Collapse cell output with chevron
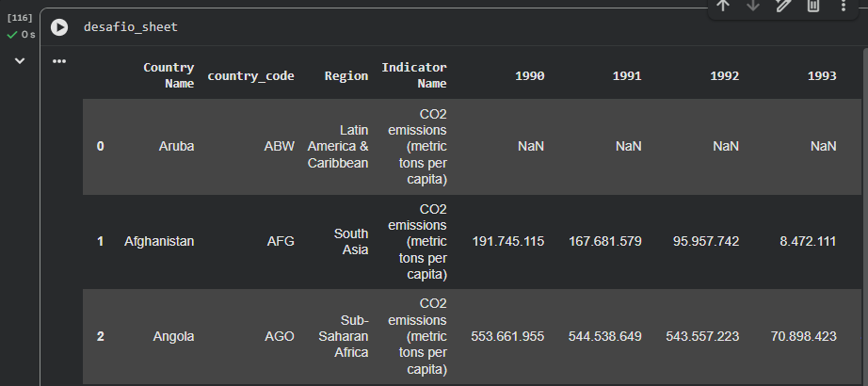Screen dimensions: 868x386 point(19,60)
